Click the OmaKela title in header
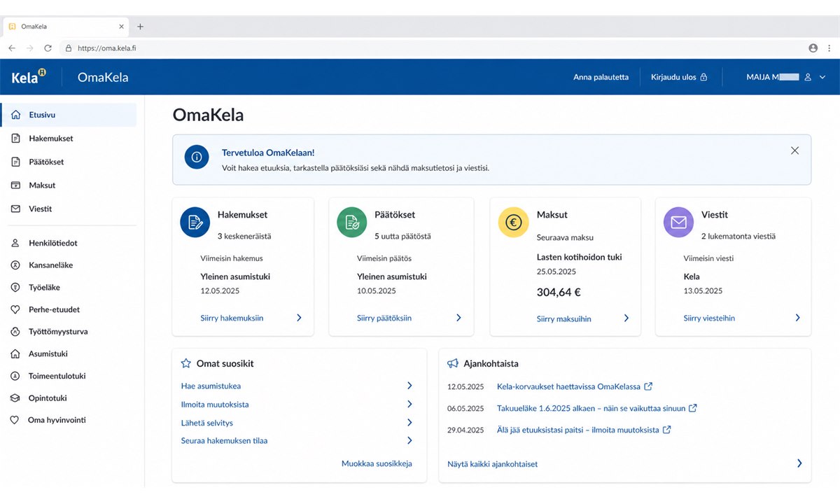Screen dimensions: 840x504 [103, 77]
